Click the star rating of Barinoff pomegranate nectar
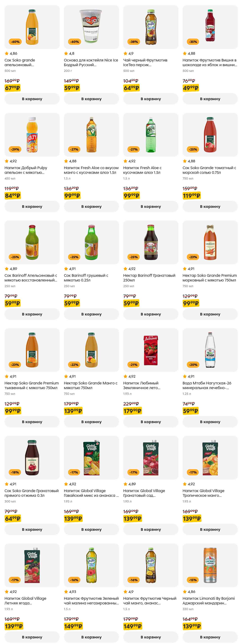Screen dimensions: 247x644 [125, 269]
